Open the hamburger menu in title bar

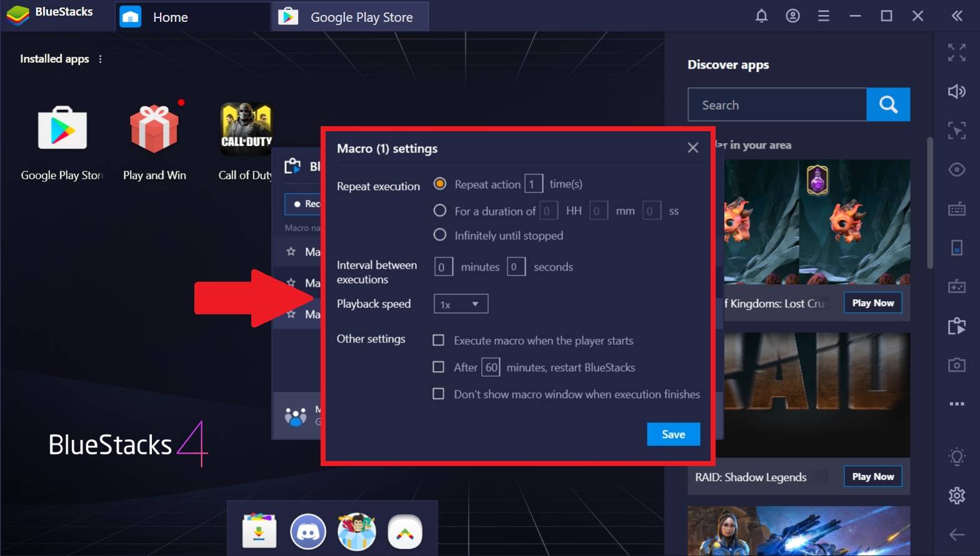coord(824,16)
